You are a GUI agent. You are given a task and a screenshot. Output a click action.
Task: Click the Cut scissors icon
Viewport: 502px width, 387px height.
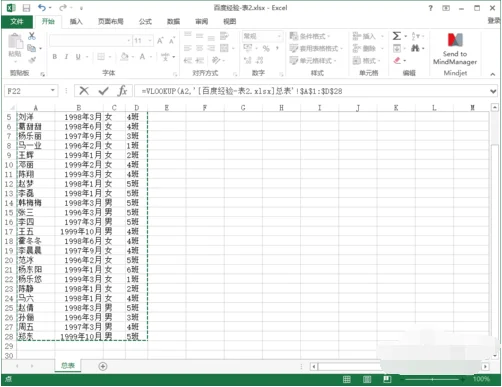coord(32,36)
